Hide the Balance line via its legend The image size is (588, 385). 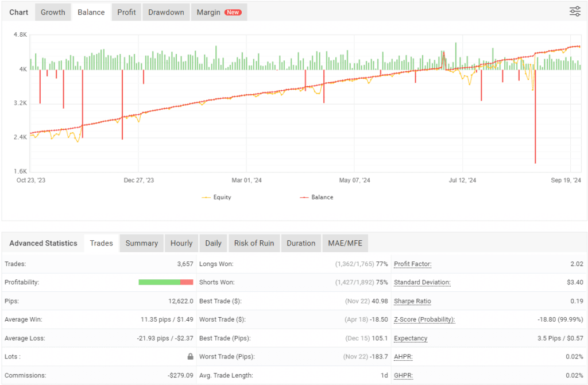tap(320, 197)
